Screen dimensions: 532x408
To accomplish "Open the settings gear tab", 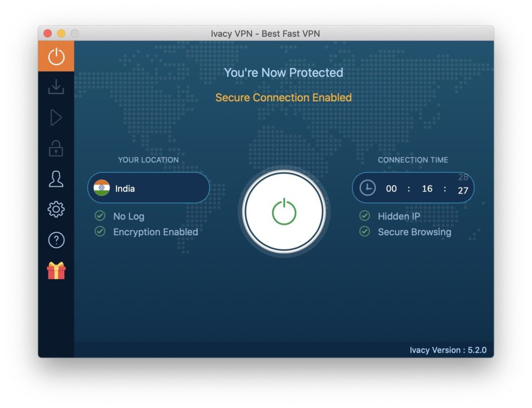I will tap(56, 209).
